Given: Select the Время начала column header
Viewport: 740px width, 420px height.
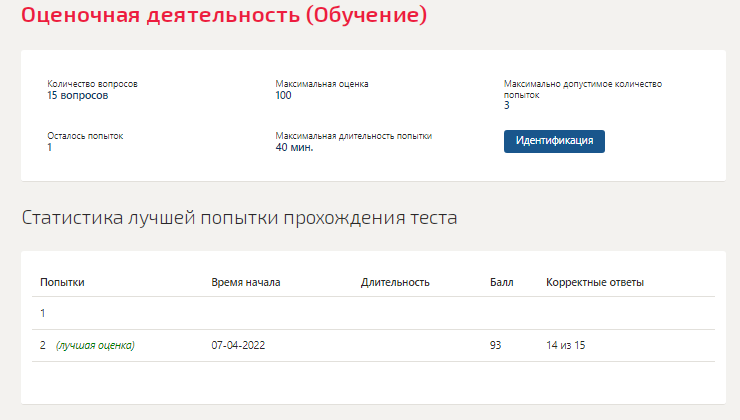Looking at the screenshot, I should pos(246,282).
